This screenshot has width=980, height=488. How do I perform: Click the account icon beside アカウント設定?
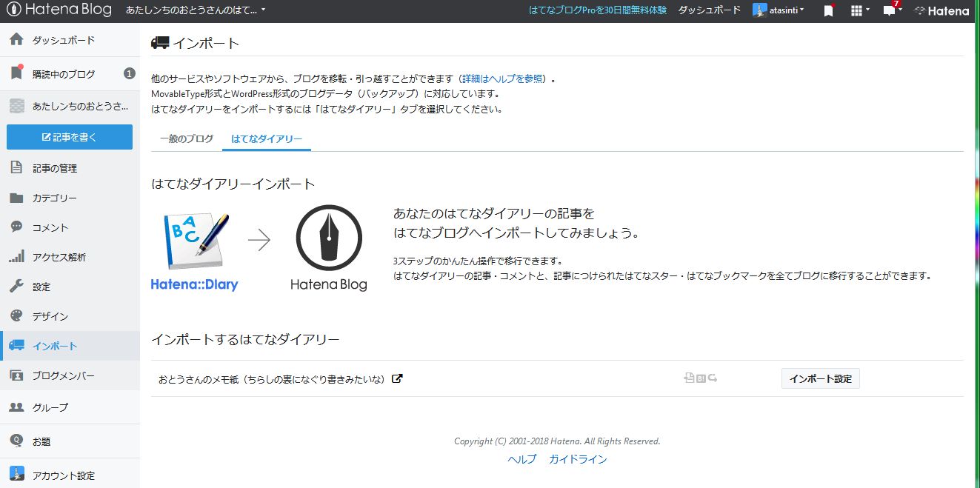(x=16, y=475)
